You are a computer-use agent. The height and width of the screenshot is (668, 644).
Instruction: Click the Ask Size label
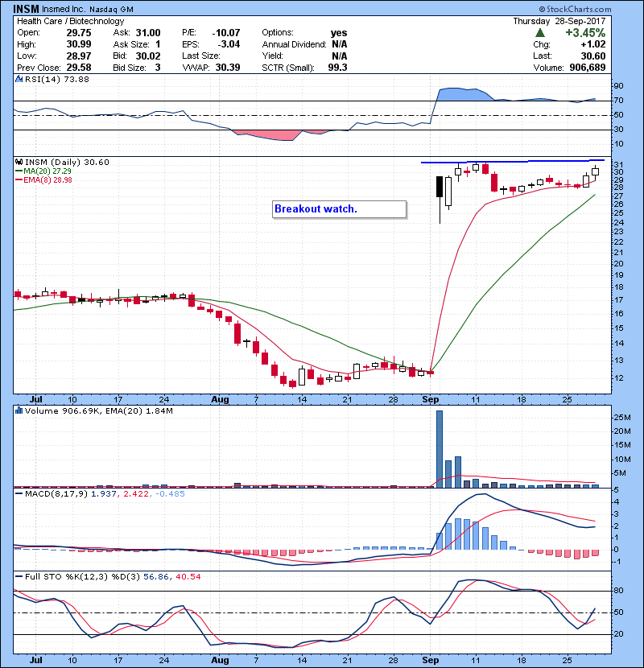[x=131, y=44]
